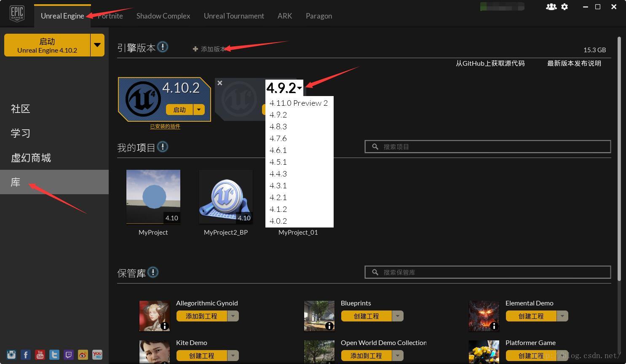Viewport: 626px width, 364px height.
Task: Open 从GitHub上获取源代码 link
Action: [490, 63]
